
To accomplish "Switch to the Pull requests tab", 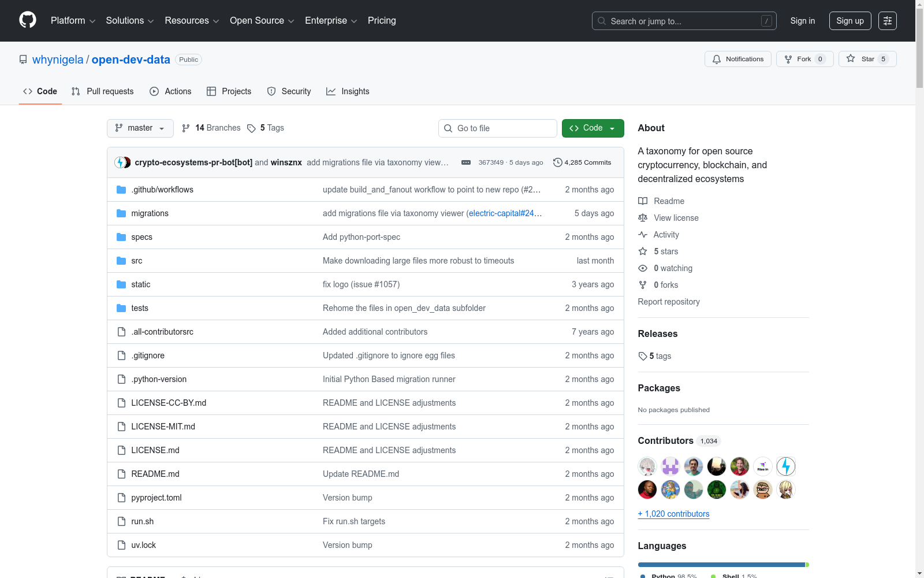I will click(x=102, y=91).
